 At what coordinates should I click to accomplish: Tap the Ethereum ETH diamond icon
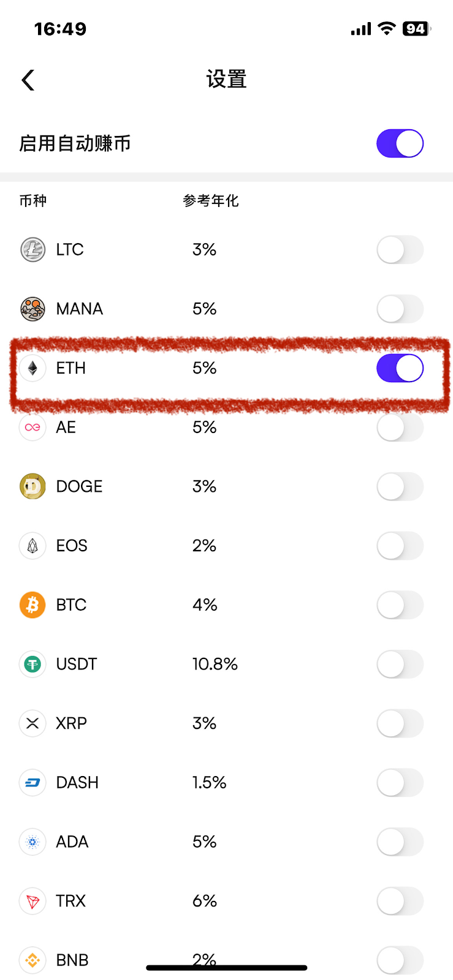pos(33,368)
